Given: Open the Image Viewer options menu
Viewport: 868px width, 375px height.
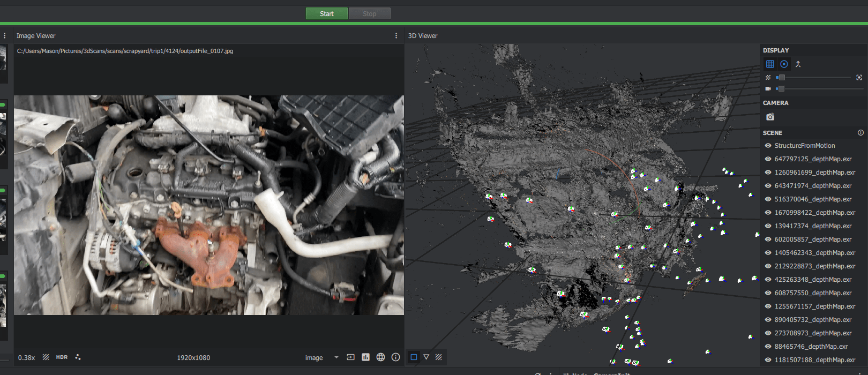Looking at the screenshot, I should point(396,36).
